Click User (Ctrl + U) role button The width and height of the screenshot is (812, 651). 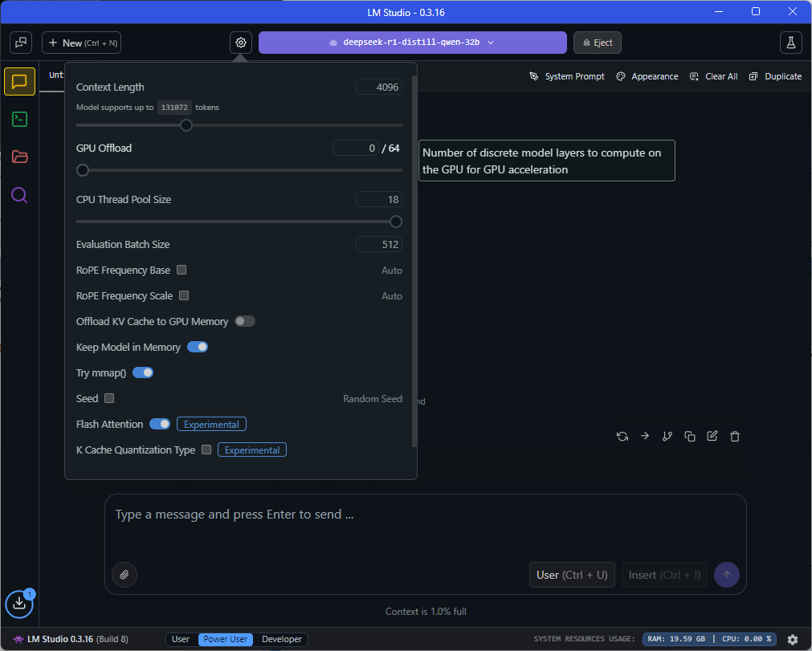tap(572, 575)
